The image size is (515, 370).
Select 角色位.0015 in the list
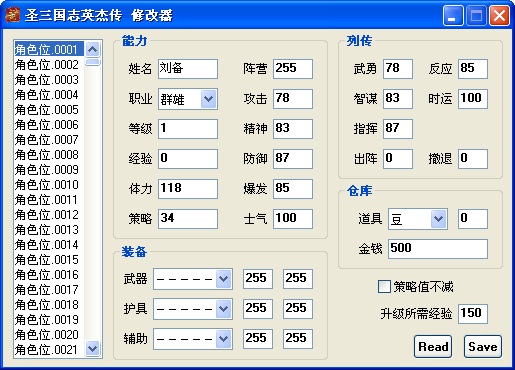[49, 260]
